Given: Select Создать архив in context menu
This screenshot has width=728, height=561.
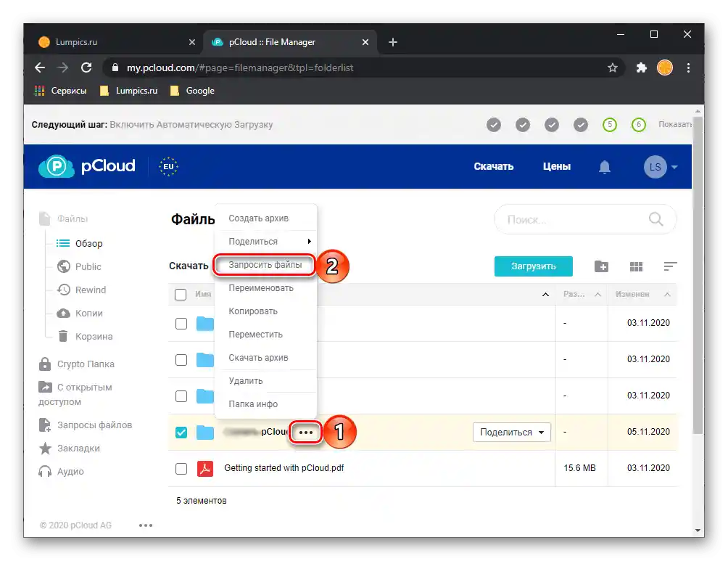Looking at the screenshot, I should click(x=265, y=218).
